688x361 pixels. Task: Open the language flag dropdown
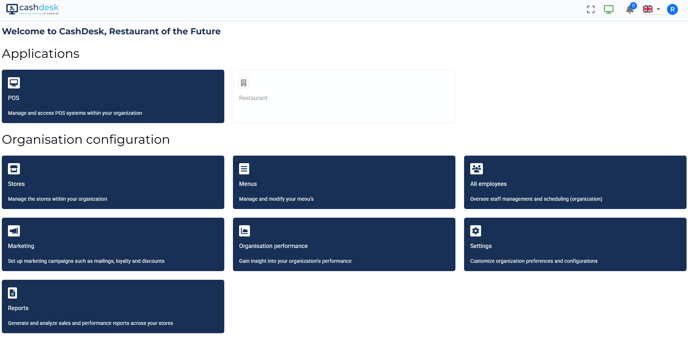(648, 9)
